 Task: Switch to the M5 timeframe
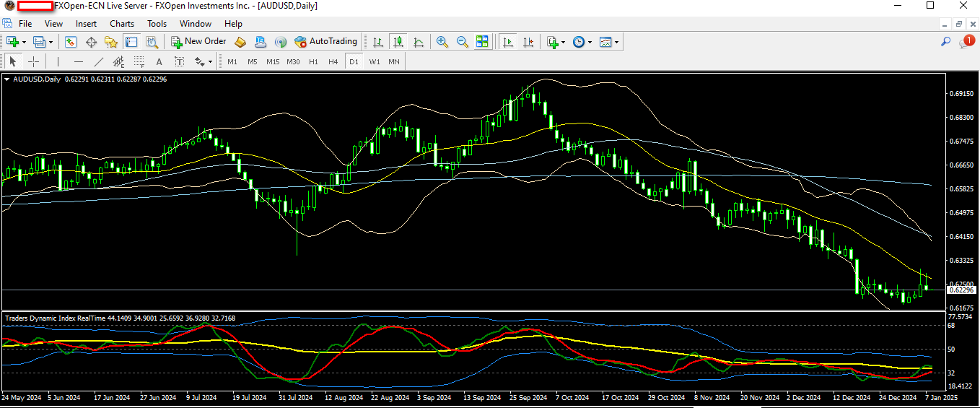[x=253, y=61]
